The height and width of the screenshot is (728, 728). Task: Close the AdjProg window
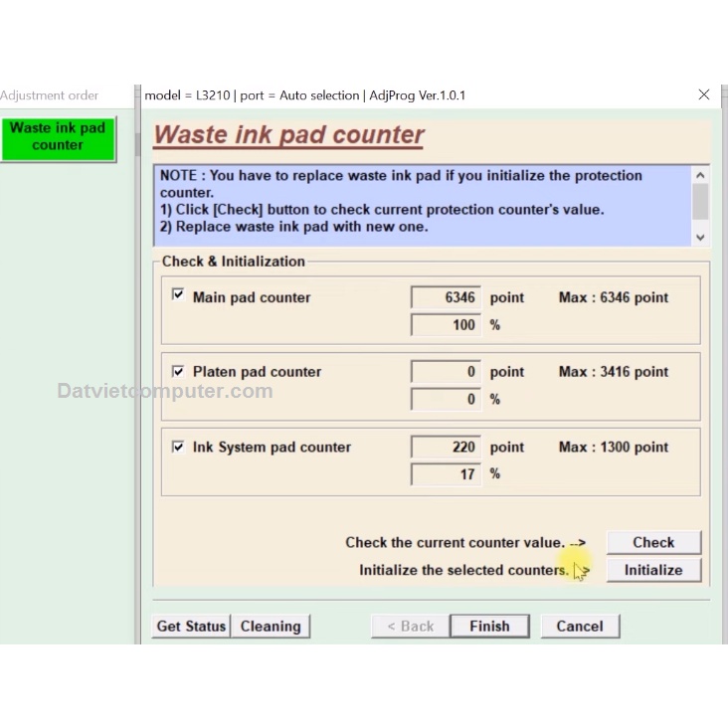704,94
